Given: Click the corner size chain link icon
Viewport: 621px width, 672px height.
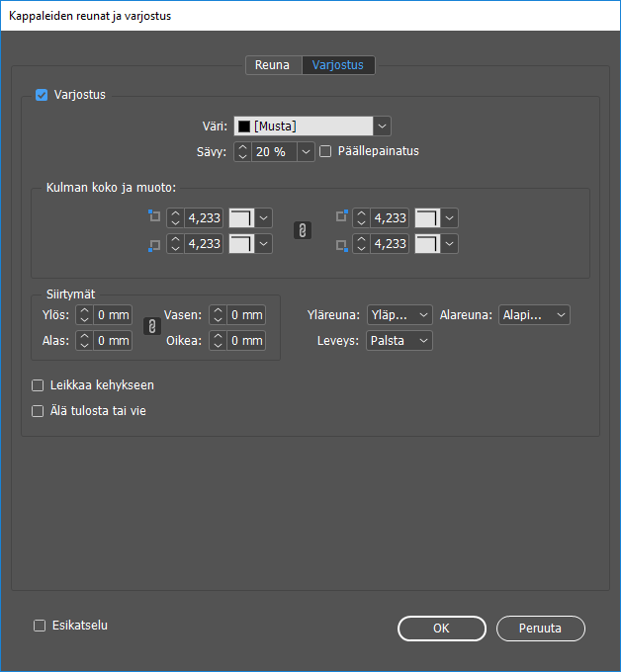Looking at the screenshot, I should 305,230.
